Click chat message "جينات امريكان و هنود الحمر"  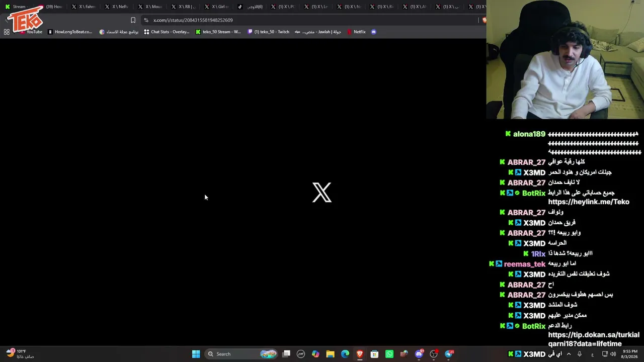pyautogui.click(x=580, y=172)
